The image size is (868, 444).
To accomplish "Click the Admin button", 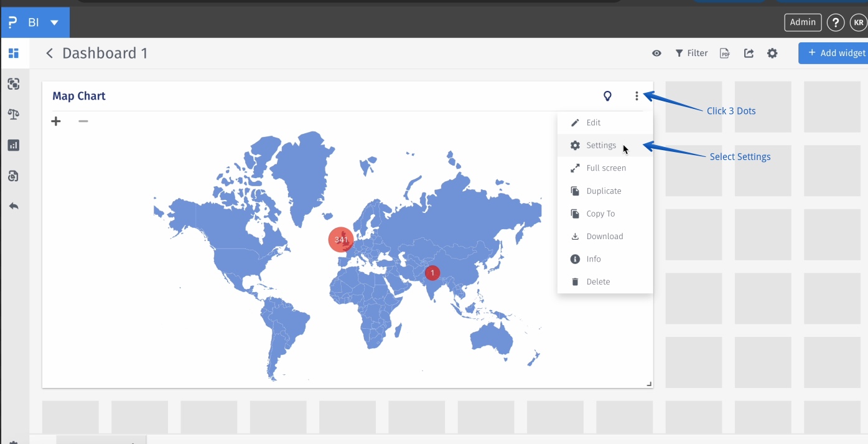I will pos(803,22).
